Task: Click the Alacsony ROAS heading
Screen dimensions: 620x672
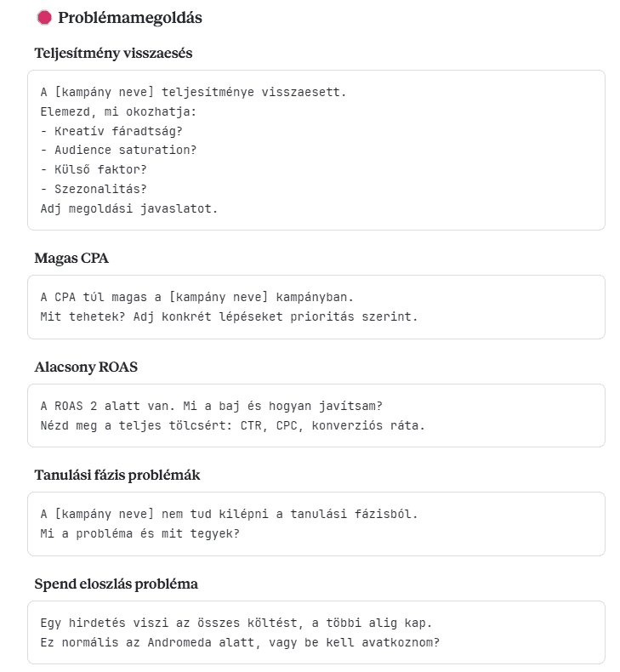Action: pyautogui.click(x=86, y=367)
